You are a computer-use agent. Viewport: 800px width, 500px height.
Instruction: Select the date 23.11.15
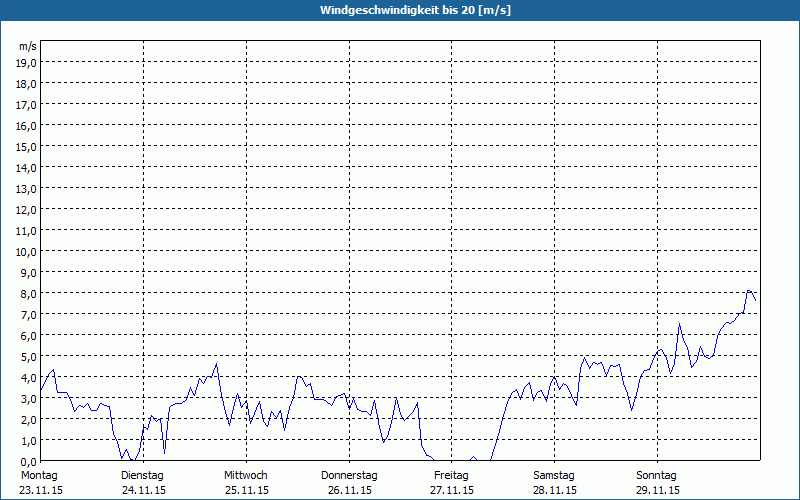tap(41, 490)
